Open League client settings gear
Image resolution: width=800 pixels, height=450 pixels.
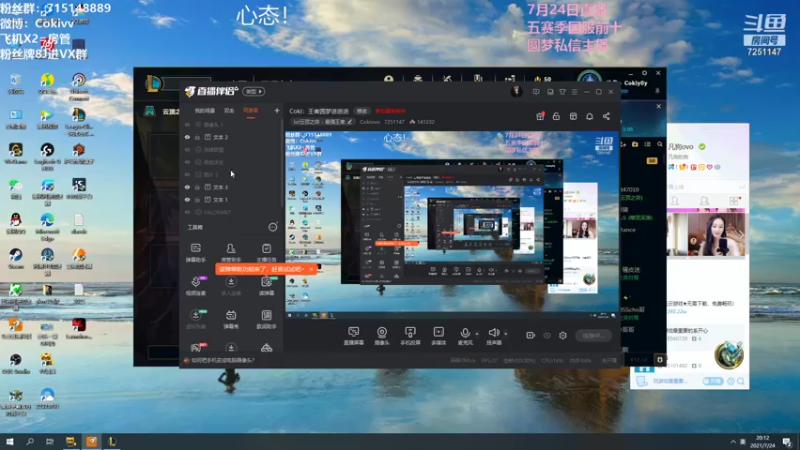pyautogui.click(x=644, y=73)
